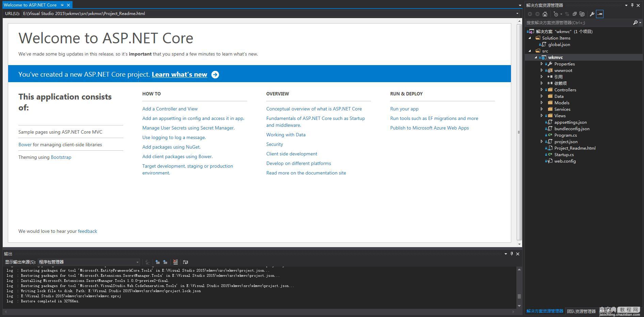
Task: Open Solution Explorer window position dropdown
Action: click(626, 5)
